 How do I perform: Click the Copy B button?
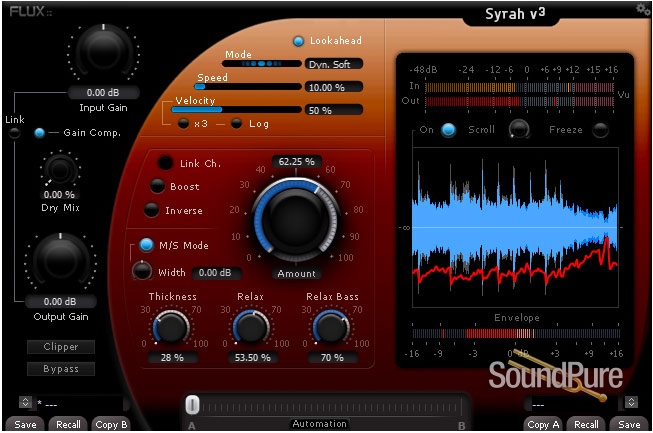(111, 424)
